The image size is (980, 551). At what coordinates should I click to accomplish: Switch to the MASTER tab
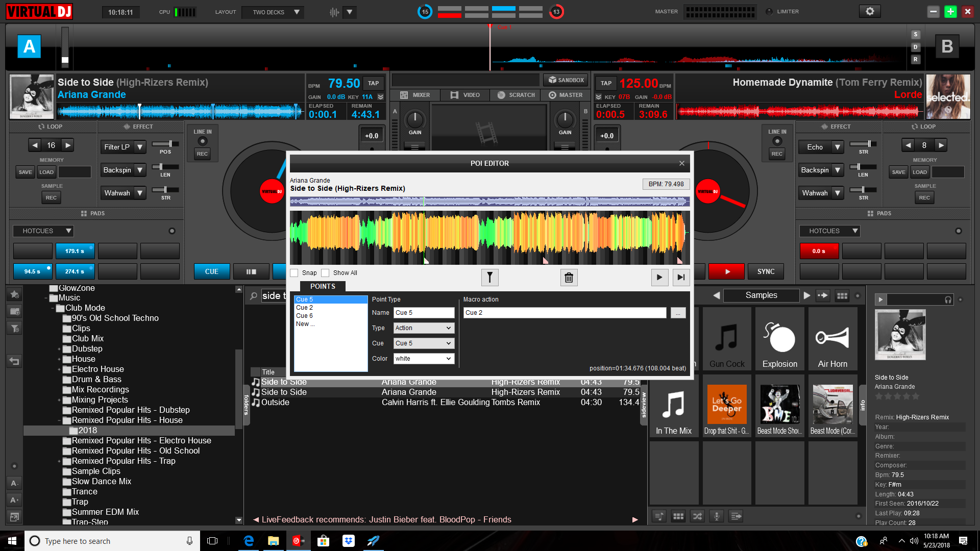(x=566, y=95)
